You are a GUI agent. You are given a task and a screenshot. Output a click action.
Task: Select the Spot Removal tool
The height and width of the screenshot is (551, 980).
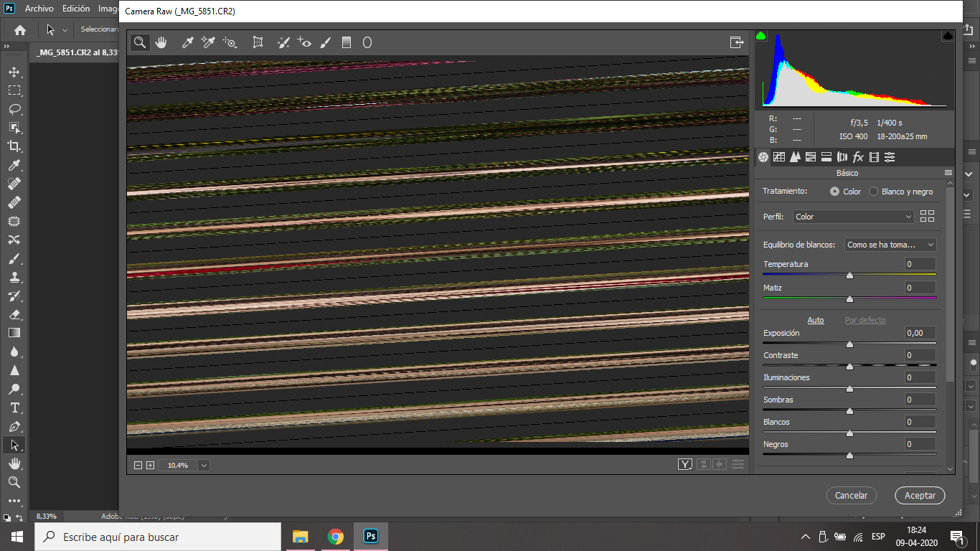tap(283, 42)
